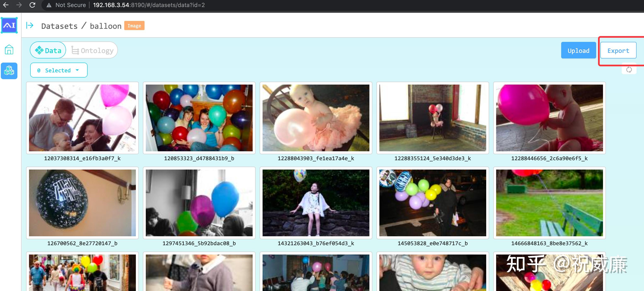The width and height of the screenshot is (644, 291).
Task: Expand the 0 Selected dropdown
Action: (59, 70)
